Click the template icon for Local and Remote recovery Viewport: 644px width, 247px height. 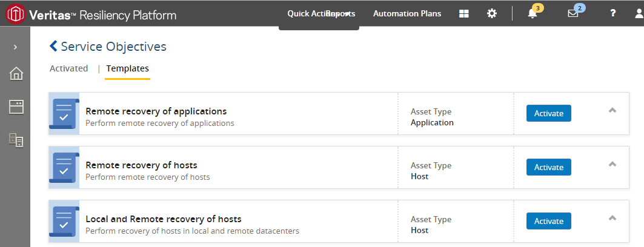64,222
